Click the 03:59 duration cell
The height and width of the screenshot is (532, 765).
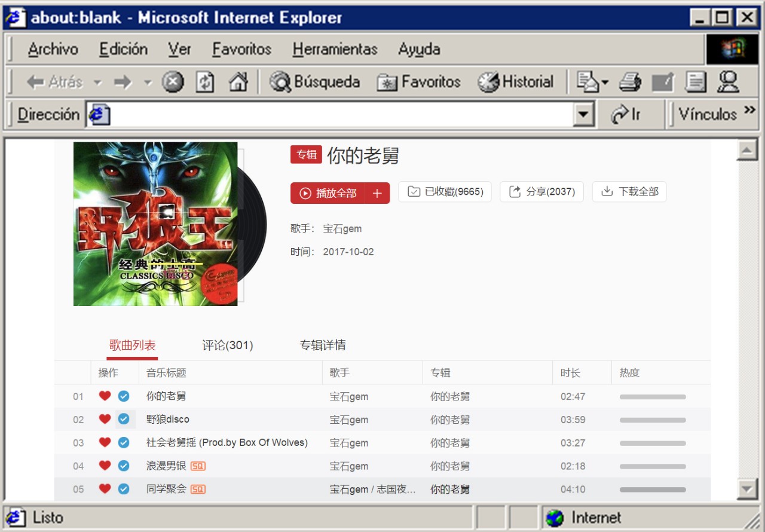click(573, 420)
